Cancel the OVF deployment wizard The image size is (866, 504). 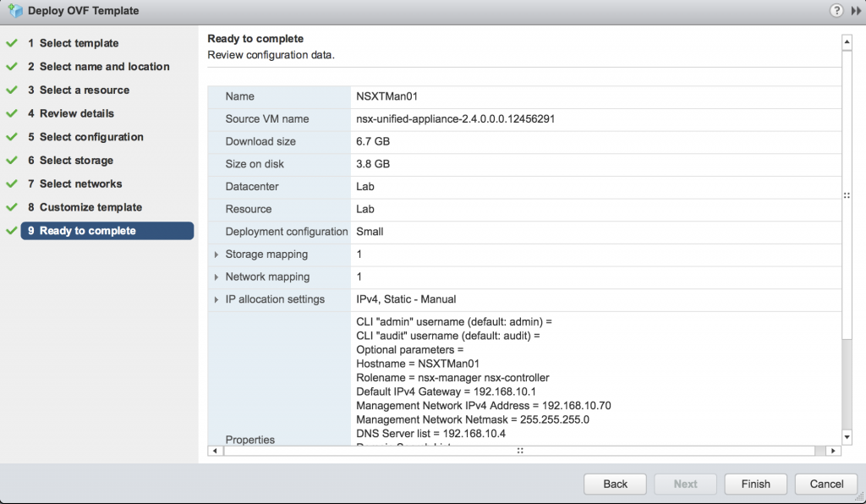point(826,484)
